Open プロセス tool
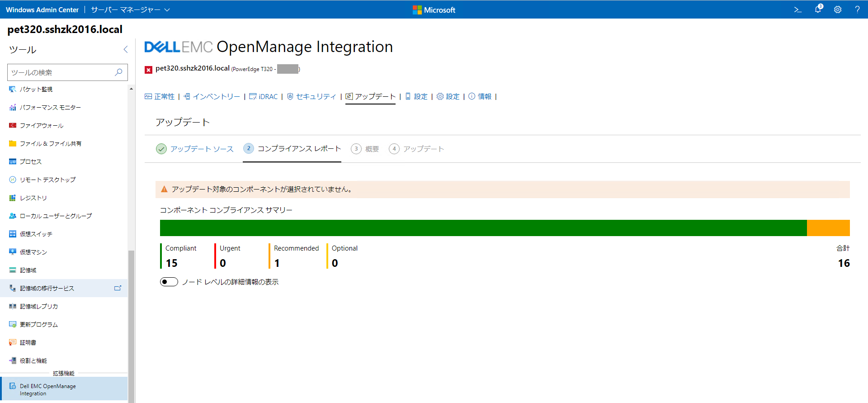Screen dimensions: 868x403 click(64, 161)
